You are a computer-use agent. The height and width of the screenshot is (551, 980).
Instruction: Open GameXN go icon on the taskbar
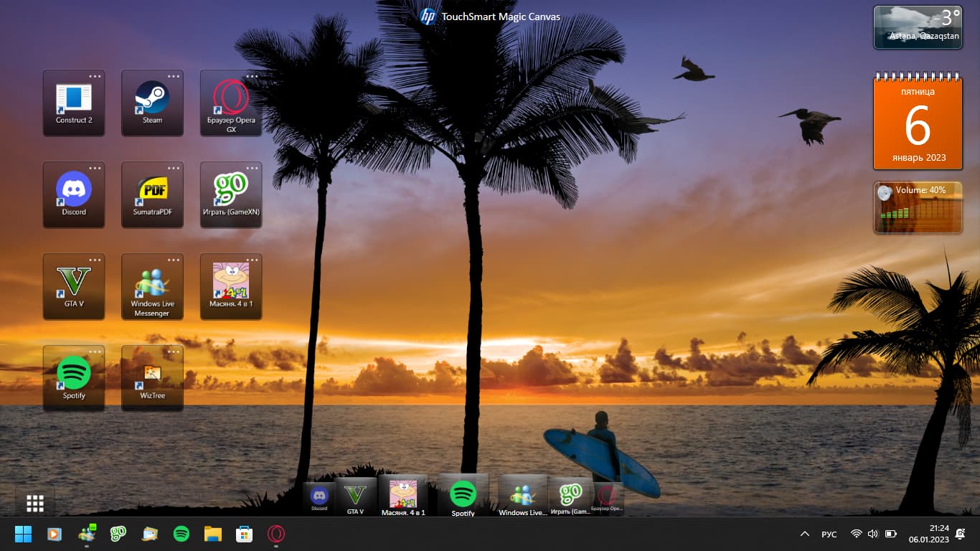click(x=118, y=534)
